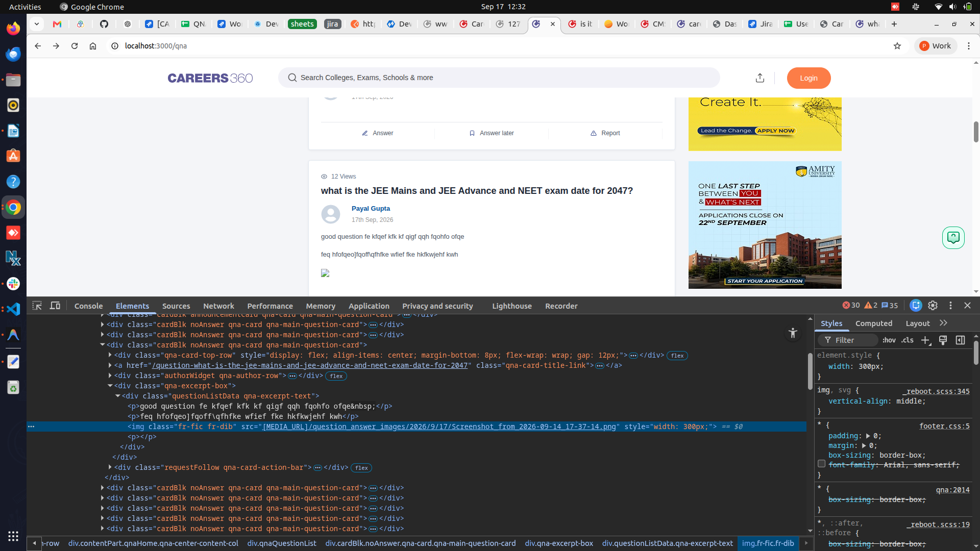The width and height of the screenshot is (980, 551).
Task: Open the Computed styles tab
Action: click(x=873, y=323)
